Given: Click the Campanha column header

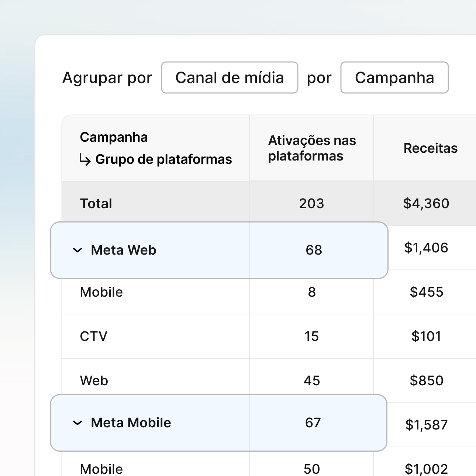Looking at the screenshot, I should coord(114,137).
